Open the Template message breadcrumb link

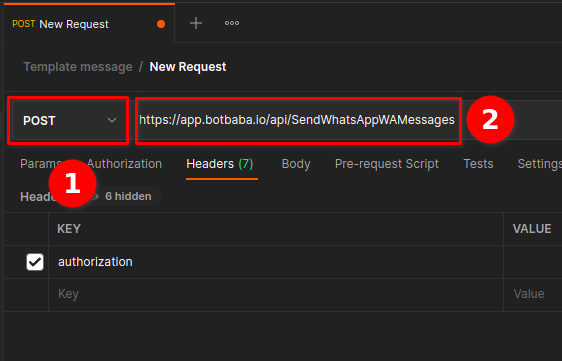(x=78, y=67)
